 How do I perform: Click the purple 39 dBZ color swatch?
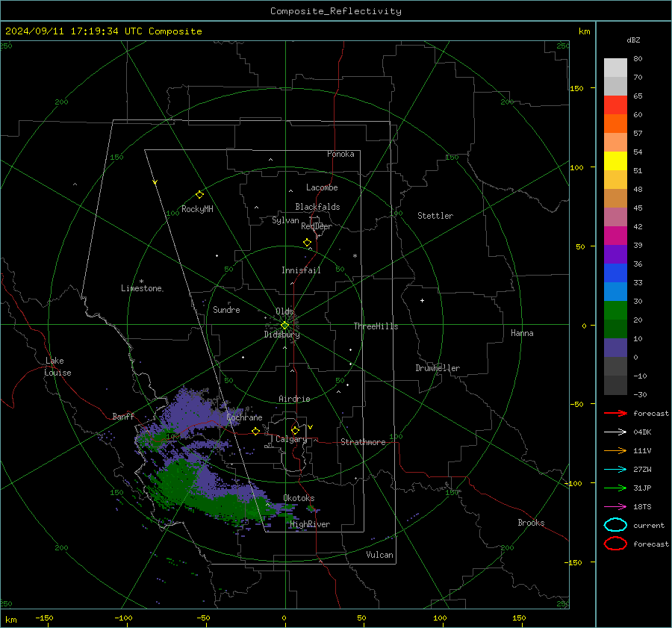(615, 254)
